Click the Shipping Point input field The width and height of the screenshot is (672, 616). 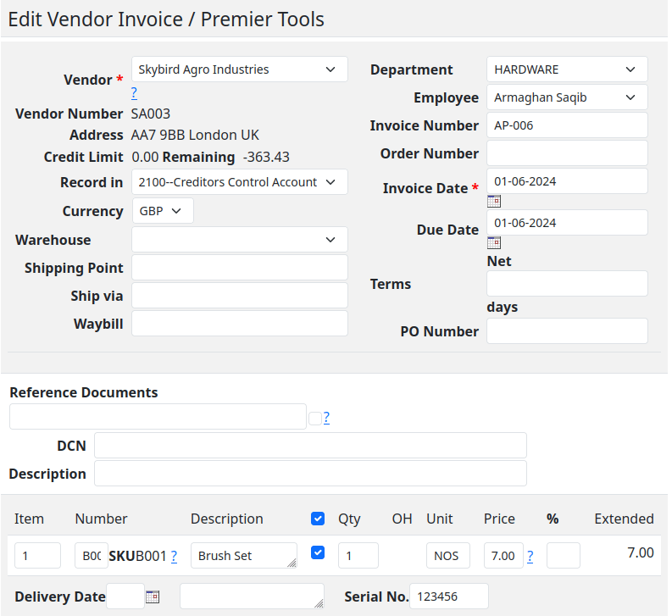(240, 268)
